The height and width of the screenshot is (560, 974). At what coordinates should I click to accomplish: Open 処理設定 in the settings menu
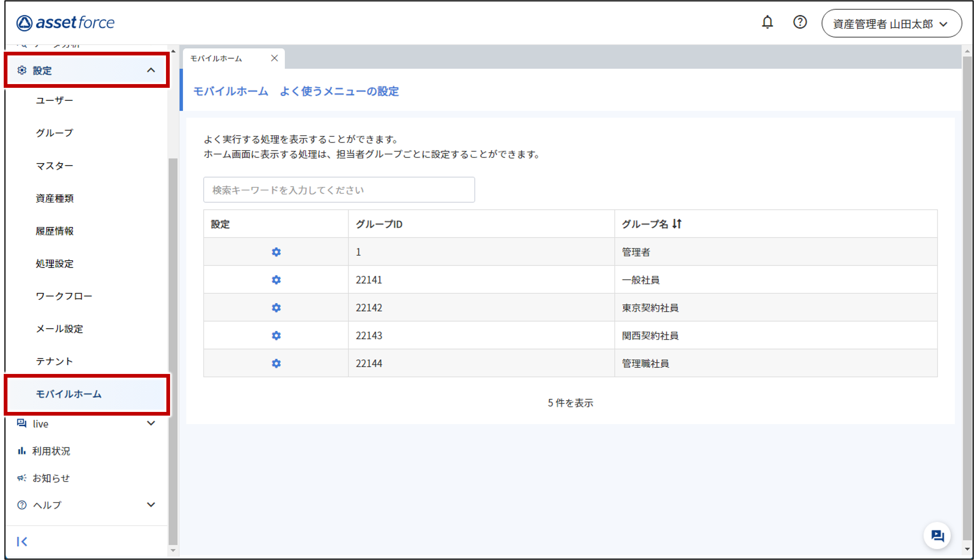click(x=54, y=263)
